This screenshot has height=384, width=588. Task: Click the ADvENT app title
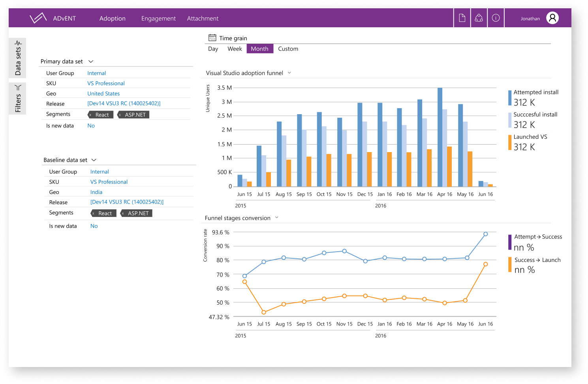click(64, 18)
